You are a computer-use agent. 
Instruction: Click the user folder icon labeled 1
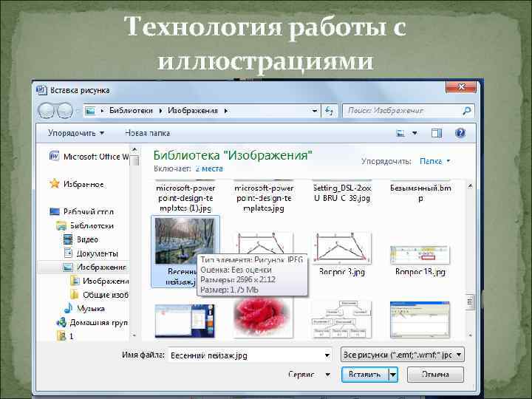tap(61, 336)
